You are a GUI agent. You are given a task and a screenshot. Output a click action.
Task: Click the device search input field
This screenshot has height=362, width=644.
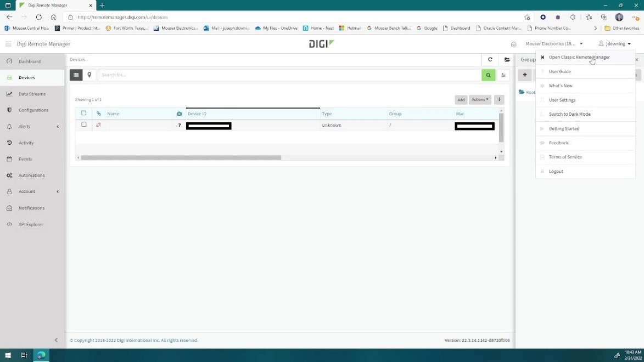coord(289,75)
